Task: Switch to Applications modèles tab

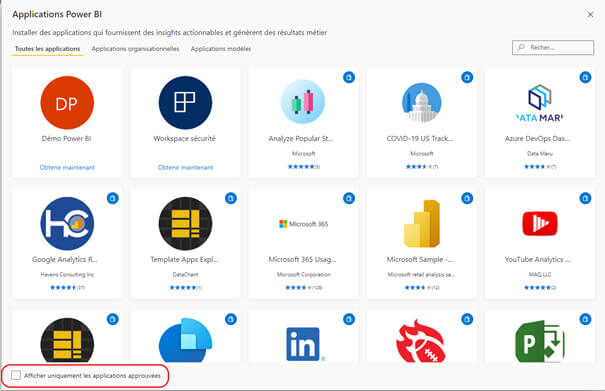Action: [221, 49]
